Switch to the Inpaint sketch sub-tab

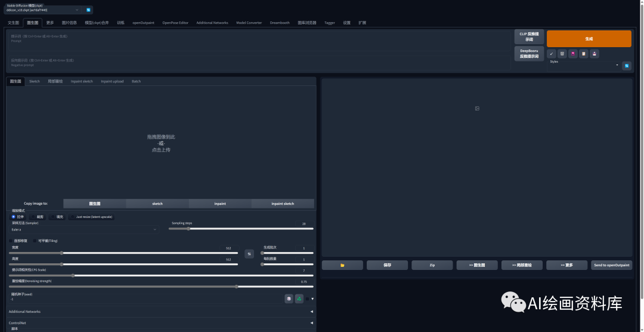click(x=82, y=81)
